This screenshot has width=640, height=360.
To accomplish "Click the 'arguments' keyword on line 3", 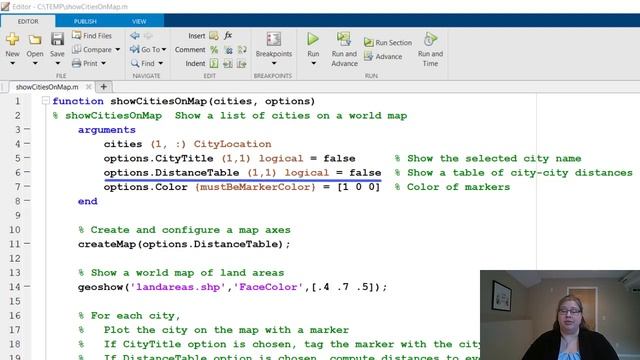I will pos(107,130).
